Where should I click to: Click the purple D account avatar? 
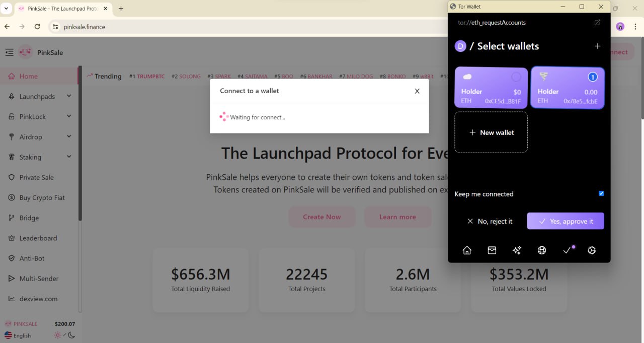pyautogui.click(x=460, y=46)
